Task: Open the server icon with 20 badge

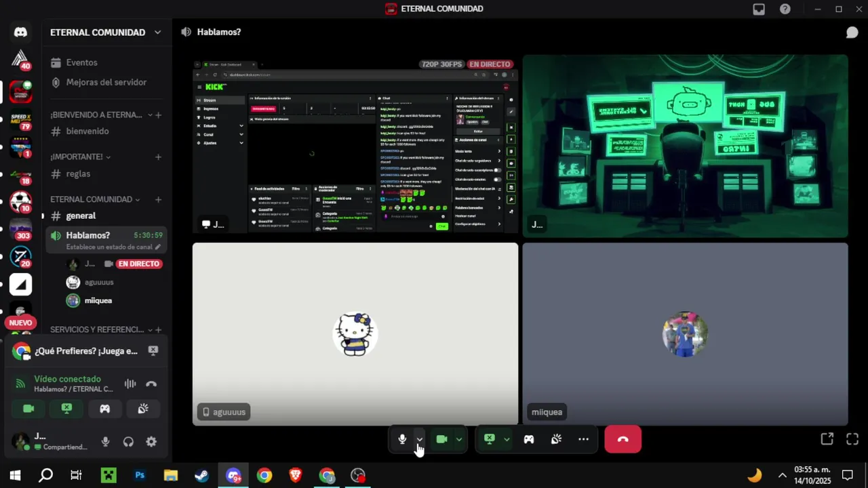Action: point(20,257)
